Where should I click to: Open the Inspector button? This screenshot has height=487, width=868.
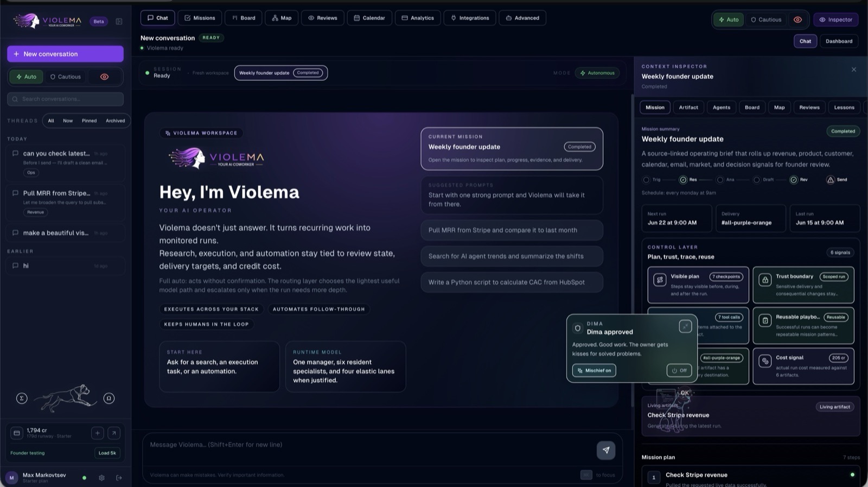click(x=836, y=20)
